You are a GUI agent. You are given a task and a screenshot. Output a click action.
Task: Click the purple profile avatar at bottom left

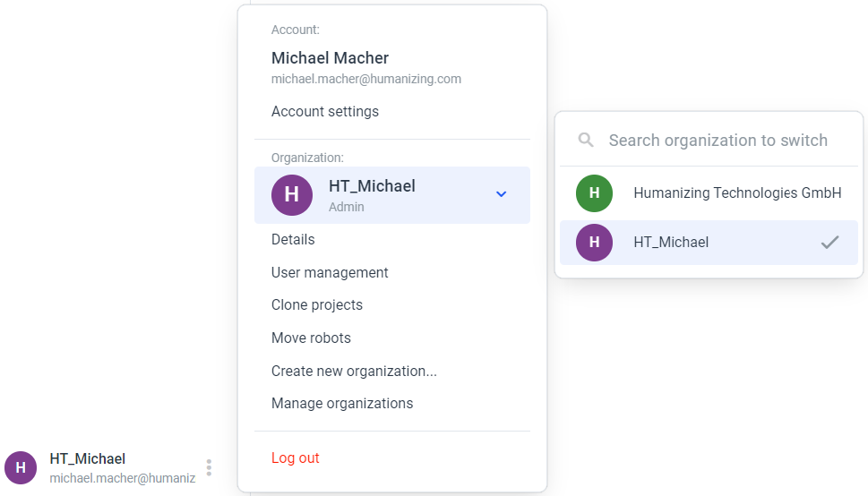[x=21, y=467]
